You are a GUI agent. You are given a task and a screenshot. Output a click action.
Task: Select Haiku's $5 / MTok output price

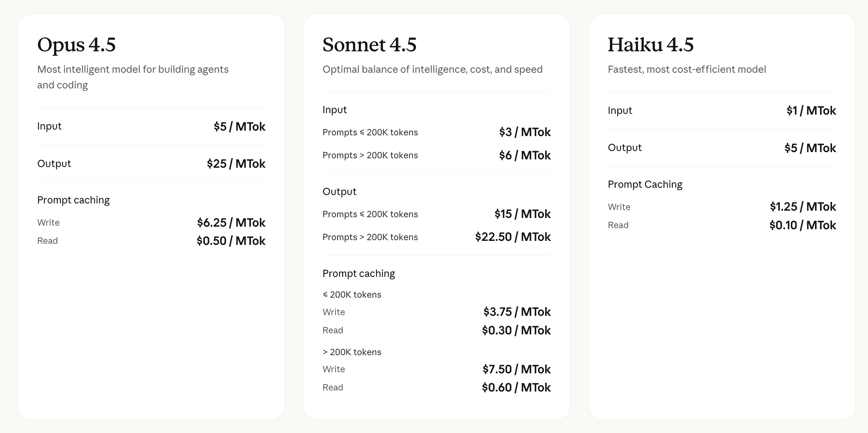tap(810, 148)
